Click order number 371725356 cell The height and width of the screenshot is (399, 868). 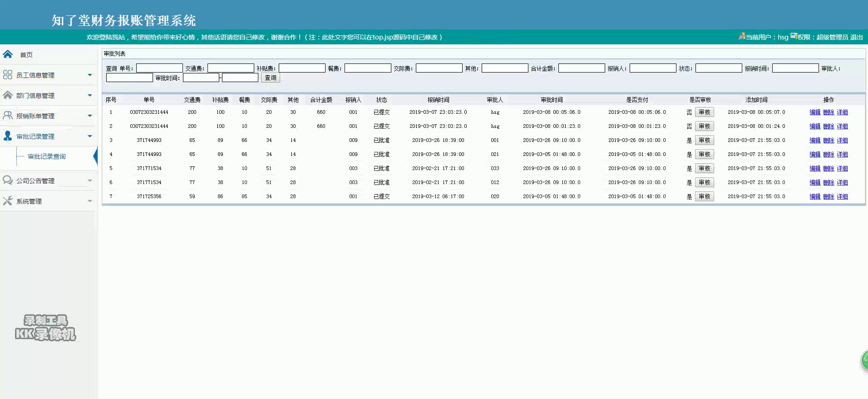(149, 196)
